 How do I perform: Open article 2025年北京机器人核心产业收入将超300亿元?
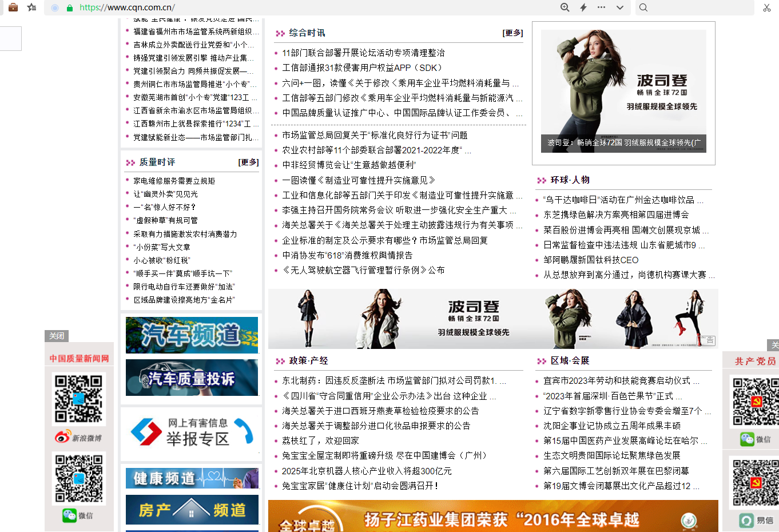point(367,471)
